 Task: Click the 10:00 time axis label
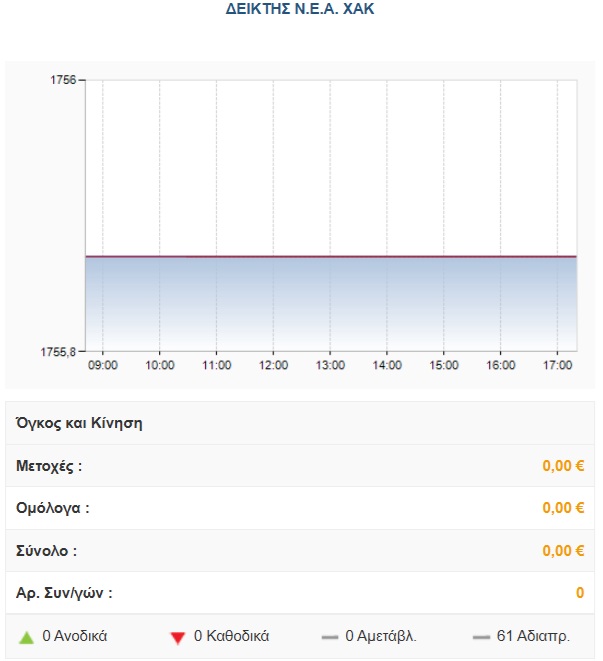pyautogui.click(x=160, y=365)
